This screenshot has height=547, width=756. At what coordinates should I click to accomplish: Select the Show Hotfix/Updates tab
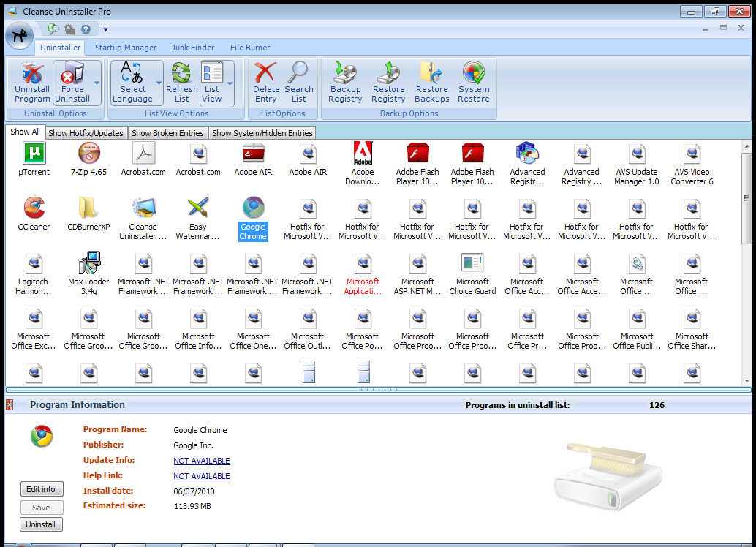pos(86,132)
